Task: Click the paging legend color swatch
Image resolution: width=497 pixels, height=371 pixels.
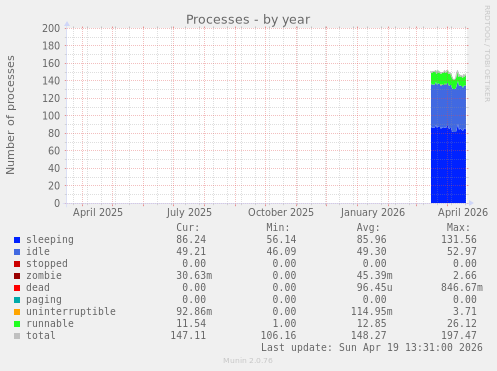Action: tap(17, 300)
